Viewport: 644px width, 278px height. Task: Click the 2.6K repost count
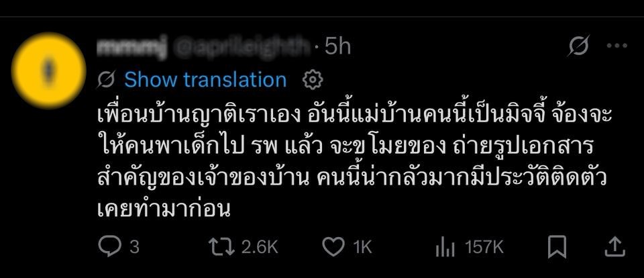pyautogui.click(x=259, y=247)
